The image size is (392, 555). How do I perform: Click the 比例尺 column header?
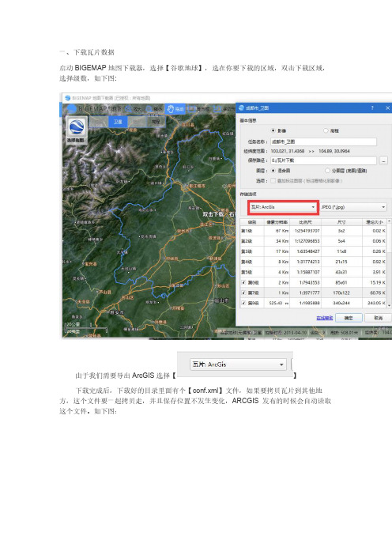(x=306, y=222)
